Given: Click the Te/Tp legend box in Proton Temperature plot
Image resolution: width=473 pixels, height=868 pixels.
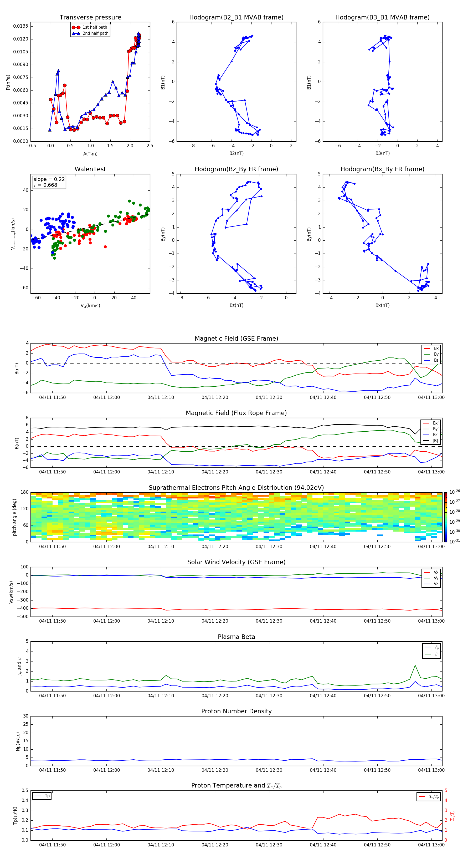Looking at the screenshot, I should [429, 796].
